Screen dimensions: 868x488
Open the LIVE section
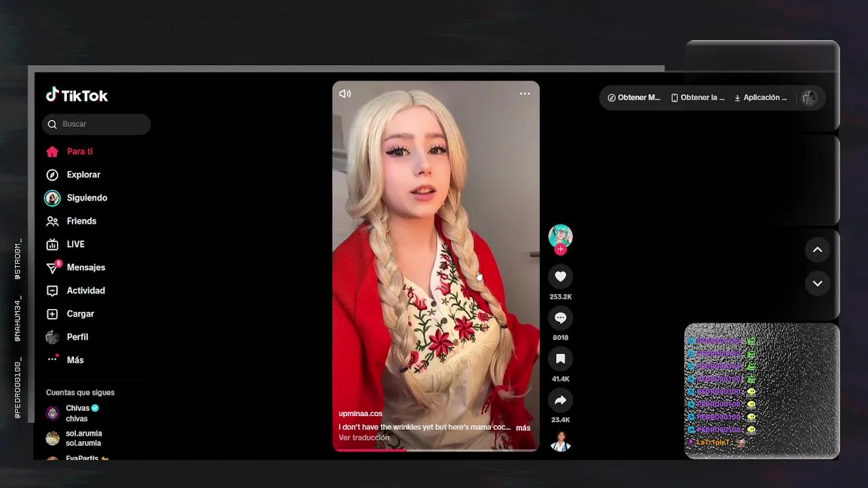[75, 244]
